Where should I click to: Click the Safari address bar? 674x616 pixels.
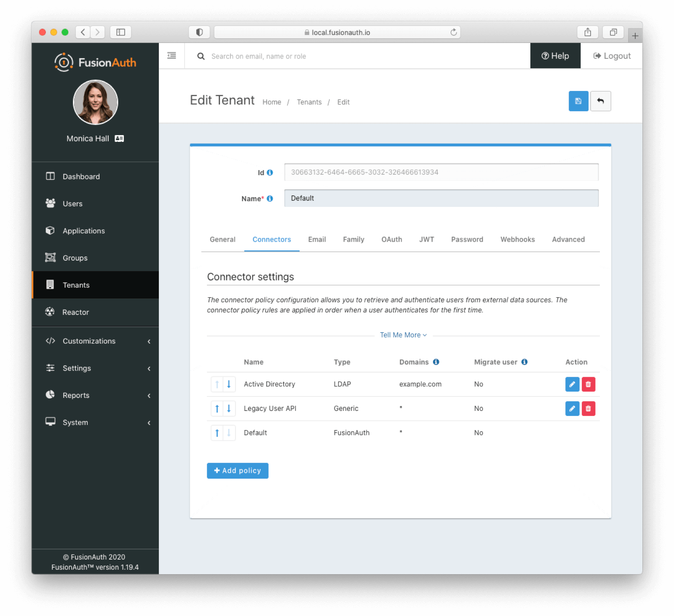point(337,32)
